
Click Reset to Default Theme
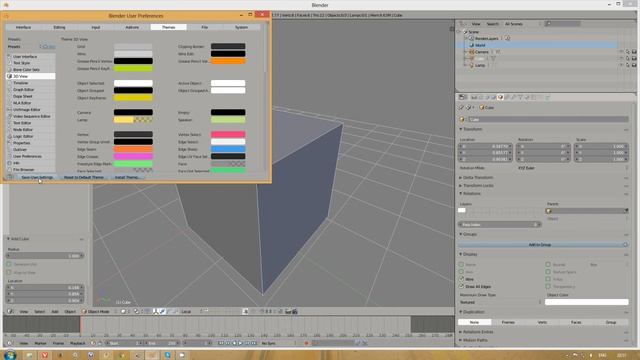tap(84, 178)
